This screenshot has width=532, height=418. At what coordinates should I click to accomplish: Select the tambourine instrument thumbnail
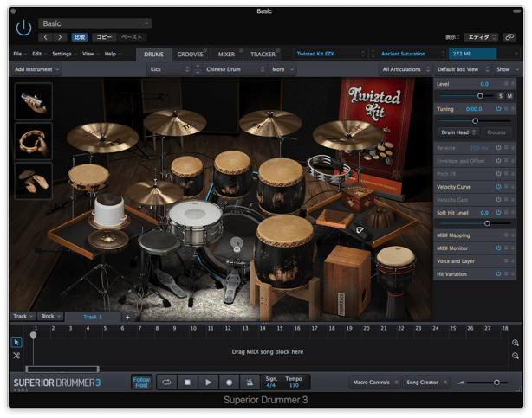(x=34, y=141)
